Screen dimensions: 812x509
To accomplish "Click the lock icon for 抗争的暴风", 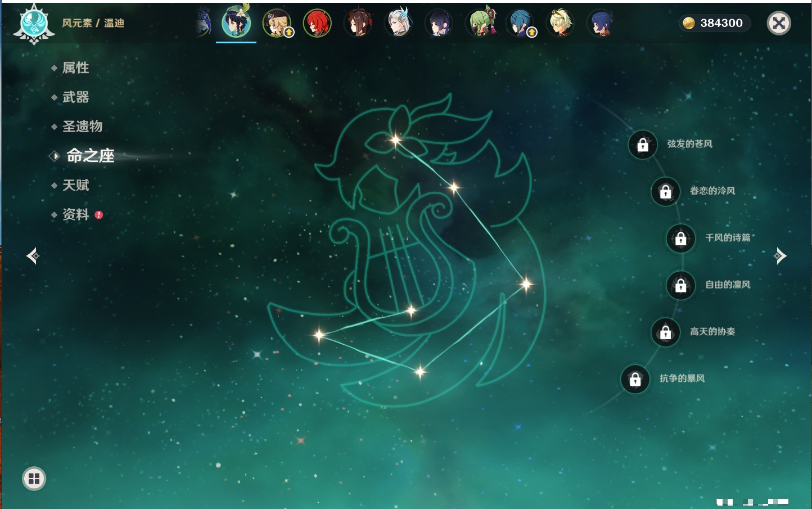I will (635, 379).
